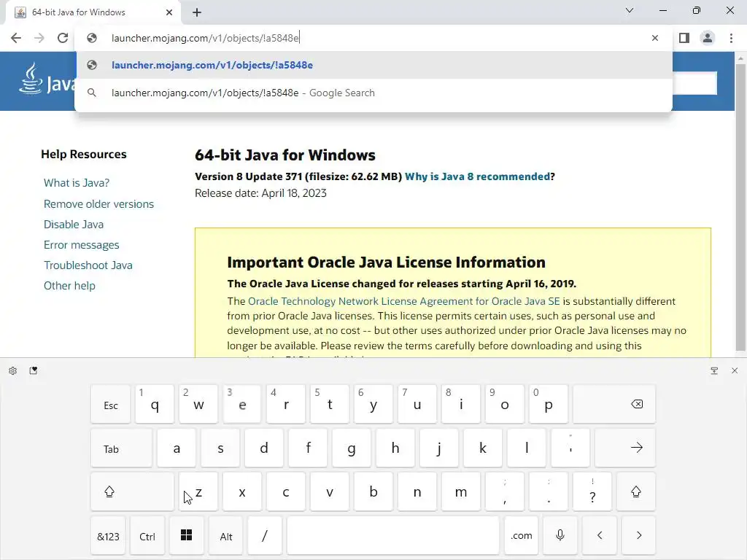The height and width of the screenshot is (560, 747).
Task: Tap the comma key on keyboard
Action: [505, 491]
